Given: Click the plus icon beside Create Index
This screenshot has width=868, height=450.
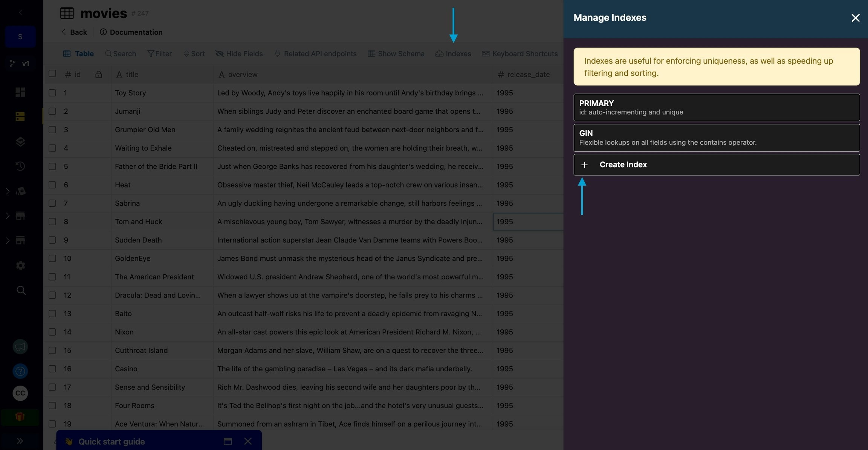Looking at the screenshot, I should click(x=584, y=165).
